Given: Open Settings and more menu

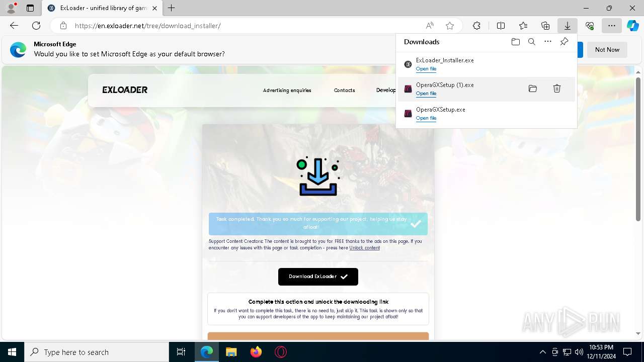Looking at the screenshot, I should pos(612,26).
